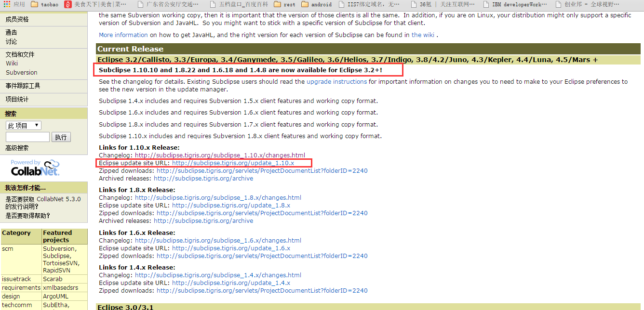
Task: Click the update_1.8.x Eclipse update site URL
Action: pos(231,205)
